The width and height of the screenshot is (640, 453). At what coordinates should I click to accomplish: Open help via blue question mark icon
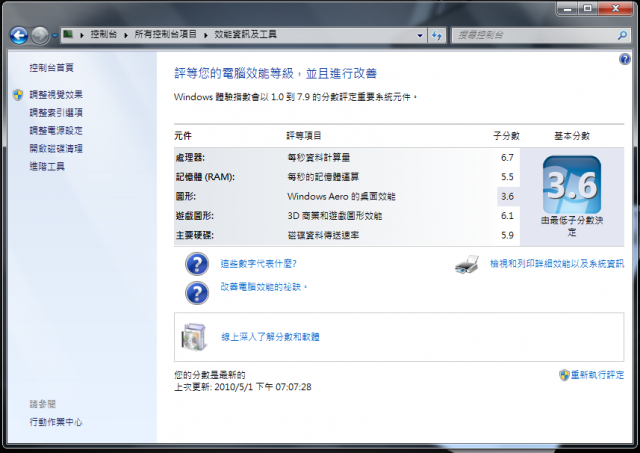[x=624, y=59]
